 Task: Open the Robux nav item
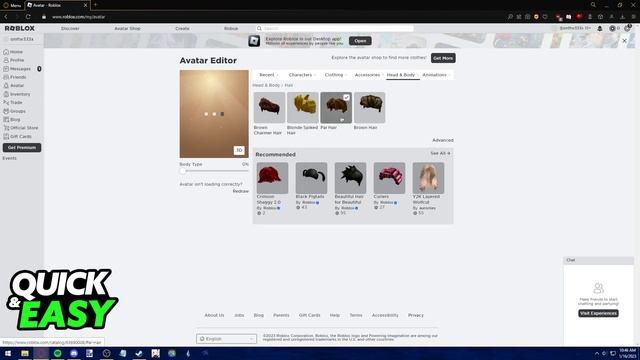click(x=231, y=29)
